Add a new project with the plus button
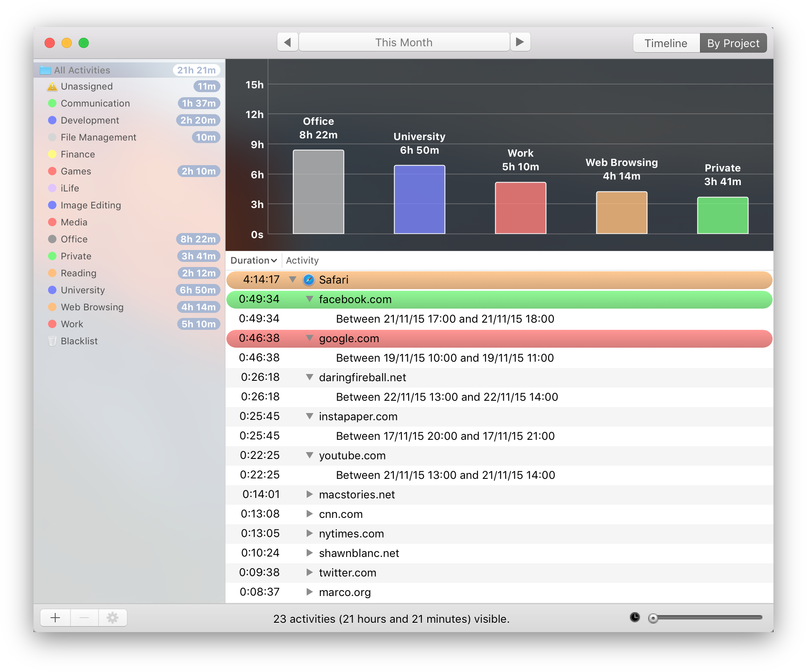Image resolution: width=807 pixels, height=672 pixels. (55, 618)
